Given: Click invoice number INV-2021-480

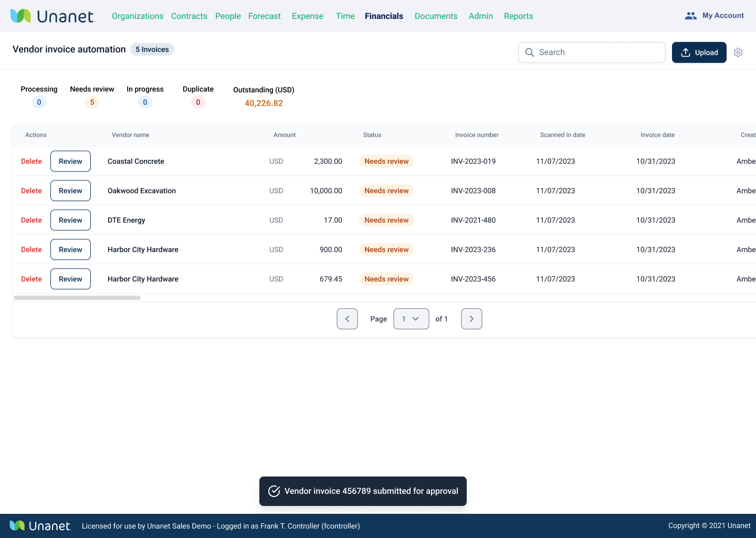Looking at the screenshot, I should (473, 220).
